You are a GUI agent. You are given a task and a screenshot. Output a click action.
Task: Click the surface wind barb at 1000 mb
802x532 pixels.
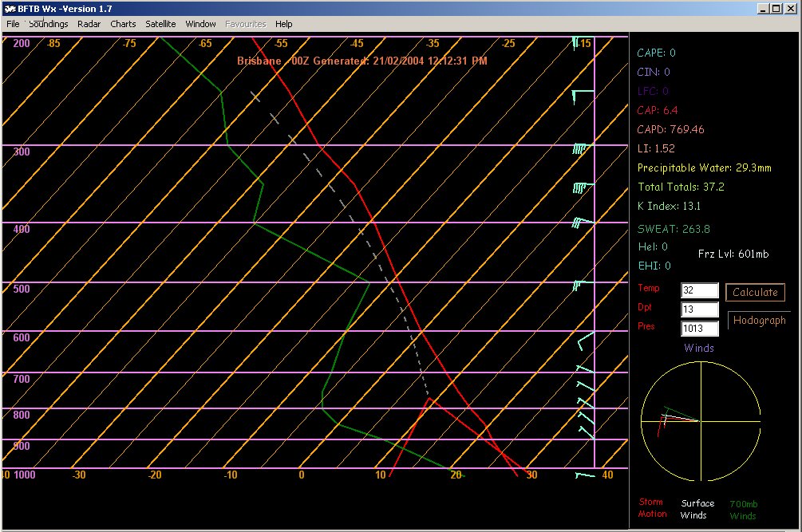point(585,476)
